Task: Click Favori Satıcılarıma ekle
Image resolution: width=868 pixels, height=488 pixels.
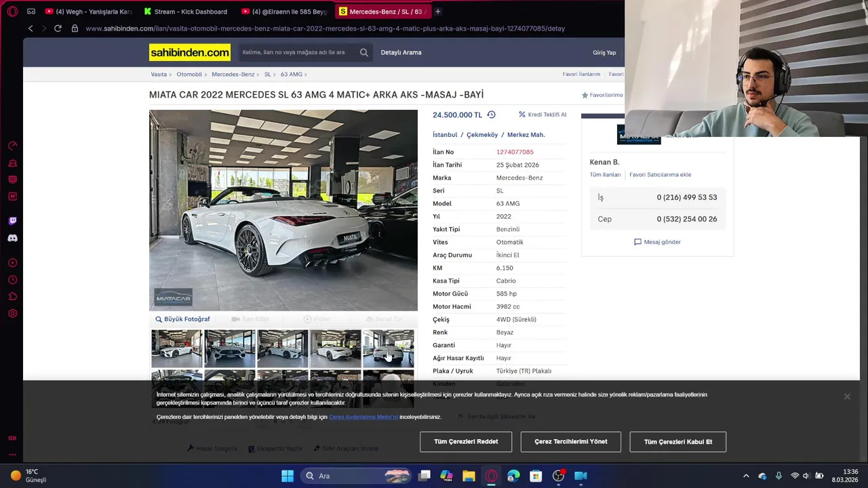Action: (x=660, y=174)
